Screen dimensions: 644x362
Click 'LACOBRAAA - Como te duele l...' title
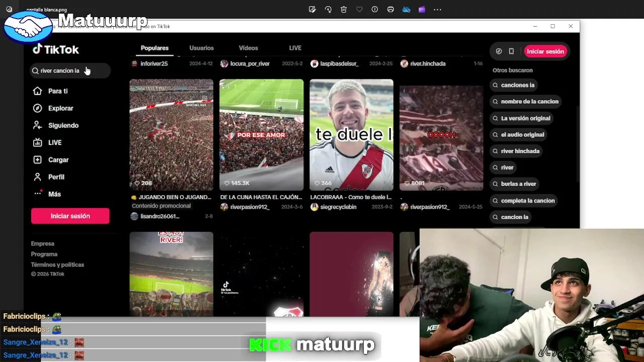point(351,198)
